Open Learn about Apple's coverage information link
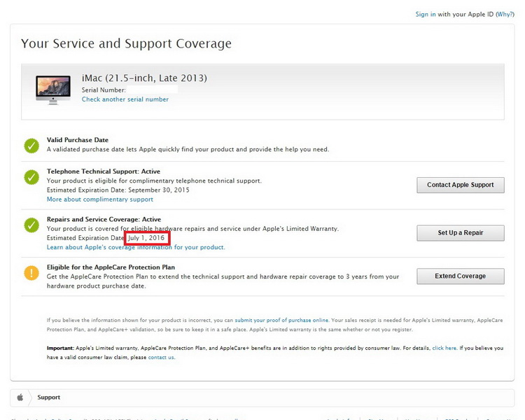This screenshot has height=420, width=525. [x=136, y=247]
